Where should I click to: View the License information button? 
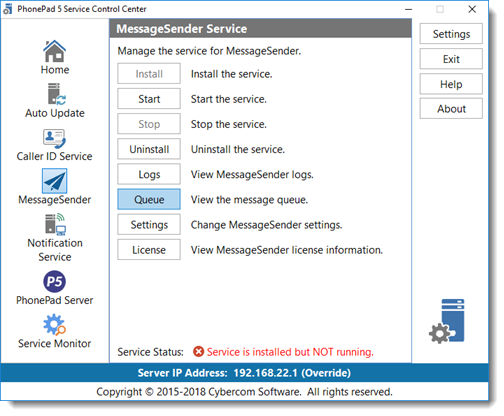pos(149,250)
